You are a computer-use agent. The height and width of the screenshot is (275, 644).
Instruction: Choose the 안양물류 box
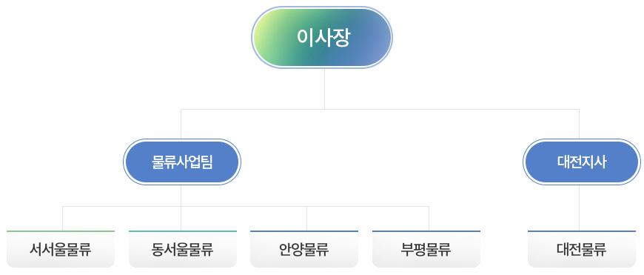click(x=304, y=249)
